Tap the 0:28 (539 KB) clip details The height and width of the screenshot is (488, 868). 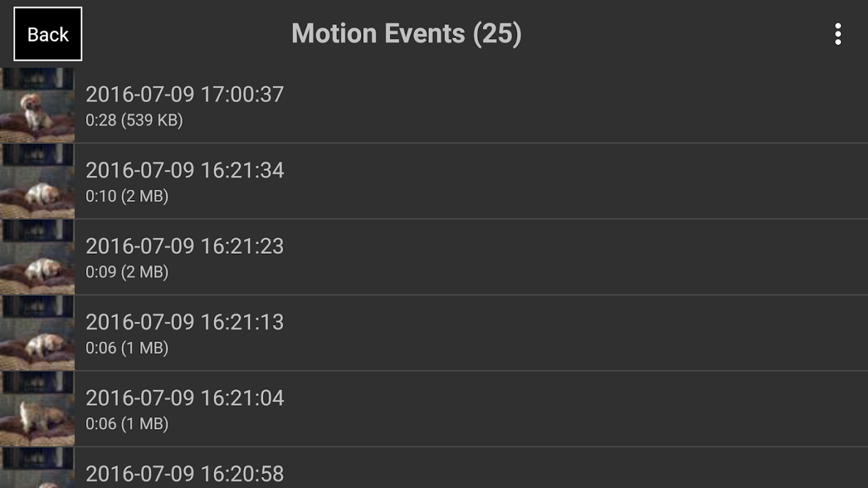[134, 120]
